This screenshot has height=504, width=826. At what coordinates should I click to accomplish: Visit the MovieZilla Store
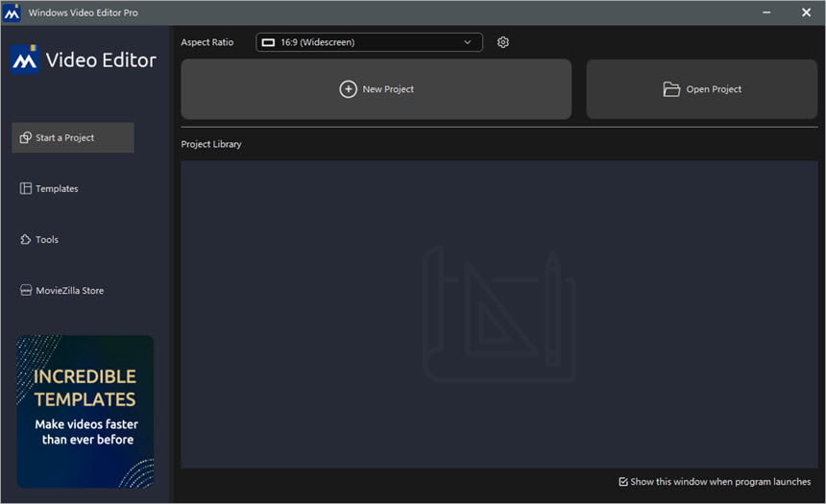coord(61,291)
